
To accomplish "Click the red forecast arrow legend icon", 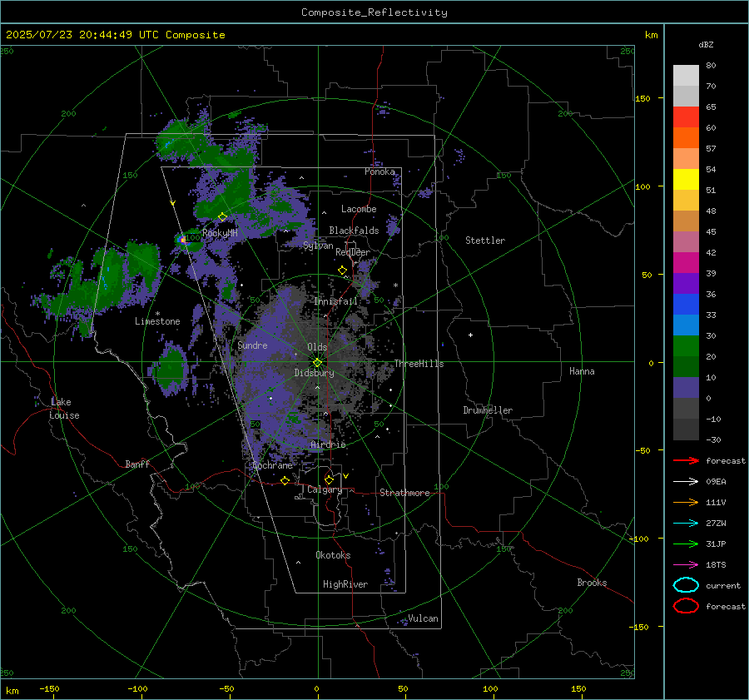I will (686, 460).
